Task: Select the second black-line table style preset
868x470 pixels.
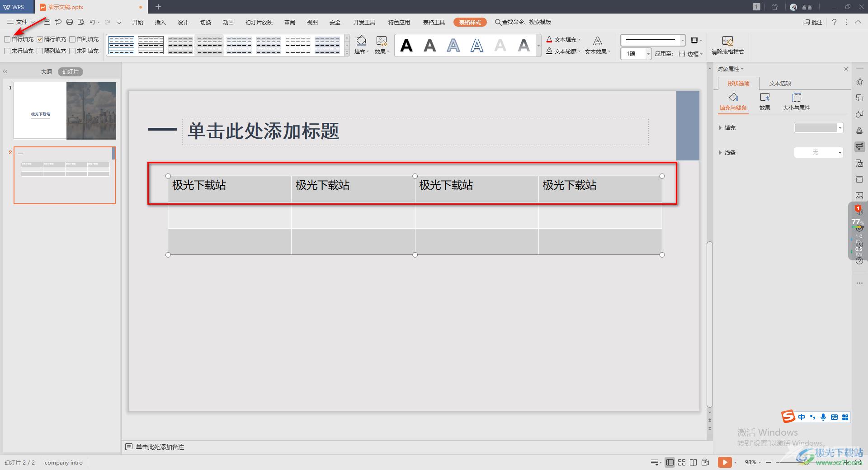Action: [151, 45]
